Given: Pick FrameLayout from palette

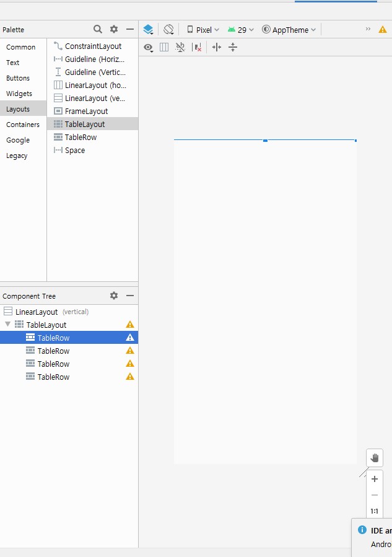Looking at the screenshot, I should click(92, 112).
